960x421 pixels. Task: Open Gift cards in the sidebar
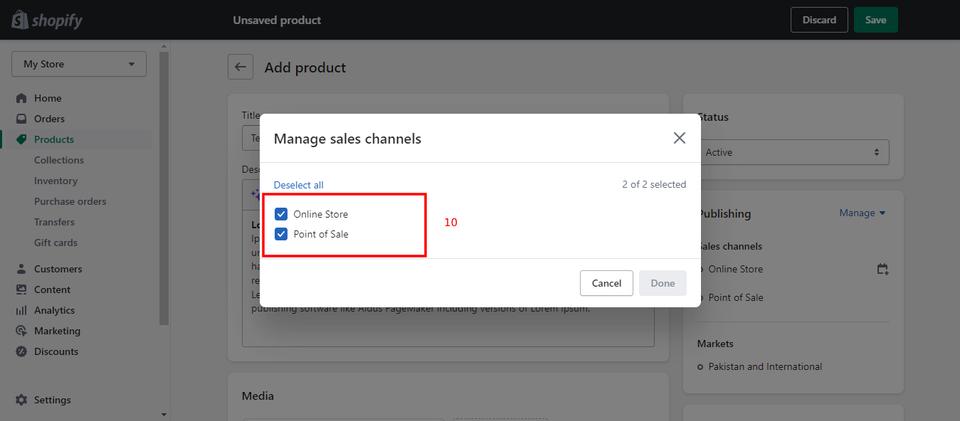pyautogui.click(x=56, y=243)
